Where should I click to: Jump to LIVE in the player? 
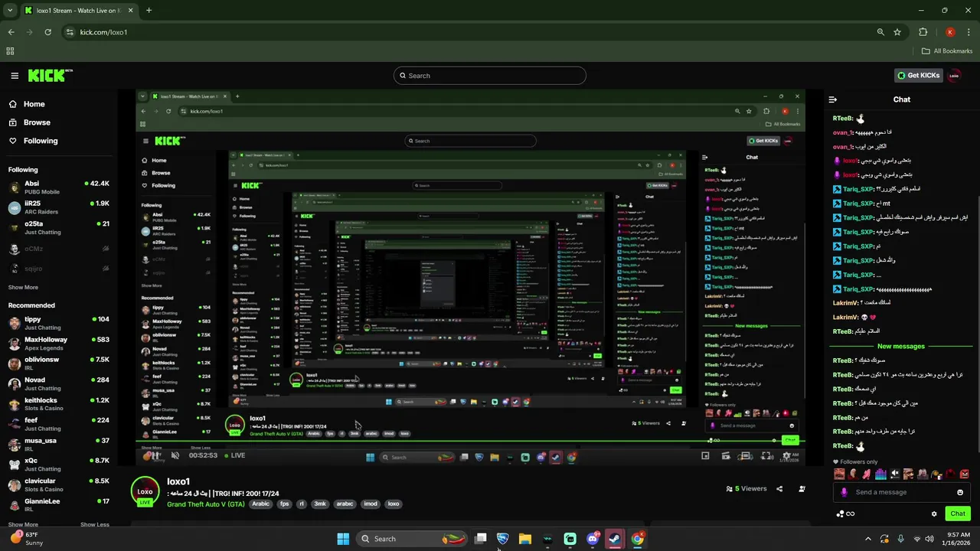(x=234, y=455)
